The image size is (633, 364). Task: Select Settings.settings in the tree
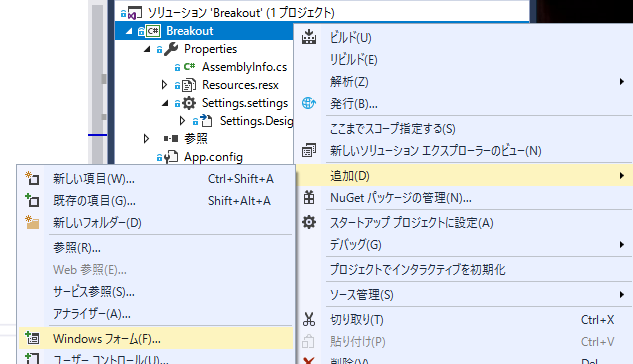[245, 103]
